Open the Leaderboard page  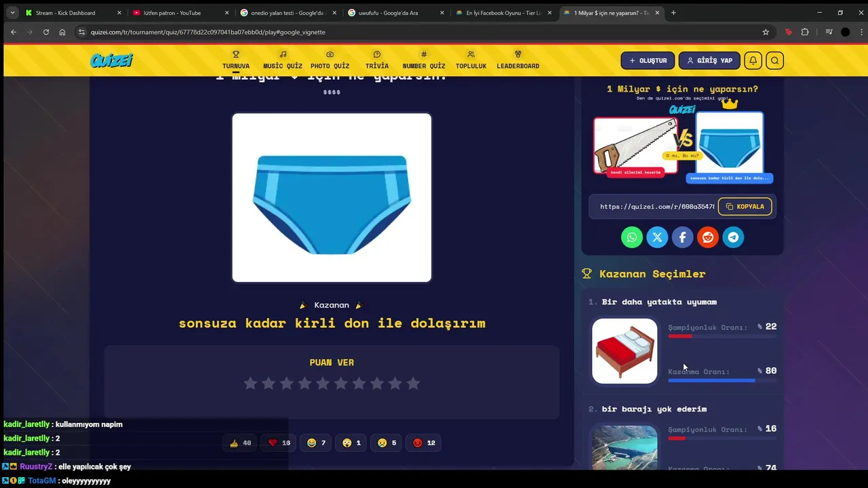[x=518, y=60]
